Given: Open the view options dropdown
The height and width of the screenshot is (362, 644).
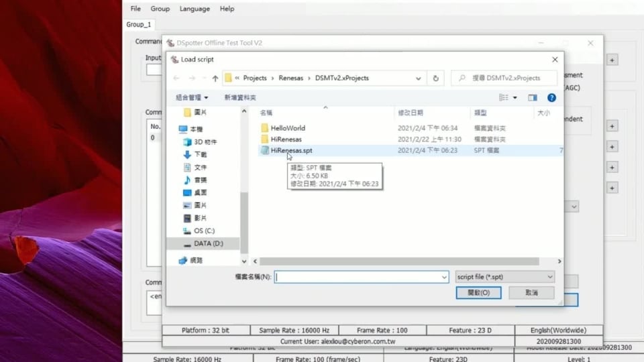Looking at the screenshot, I should point(515,98).
